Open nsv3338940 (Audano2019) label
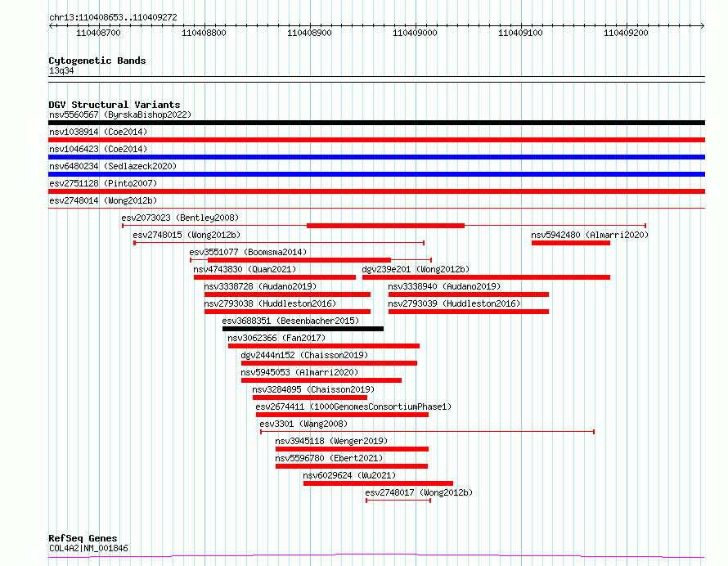The height and width of the screenshot is (566, 728). 444,286
